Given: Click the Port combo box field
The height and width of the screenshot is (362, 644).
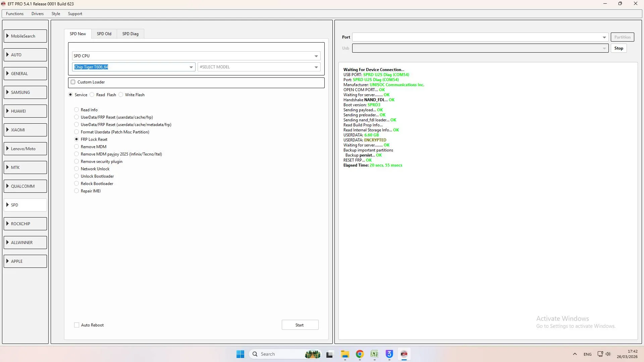Looking at the screenshot, I should click(x=476, y=37).
